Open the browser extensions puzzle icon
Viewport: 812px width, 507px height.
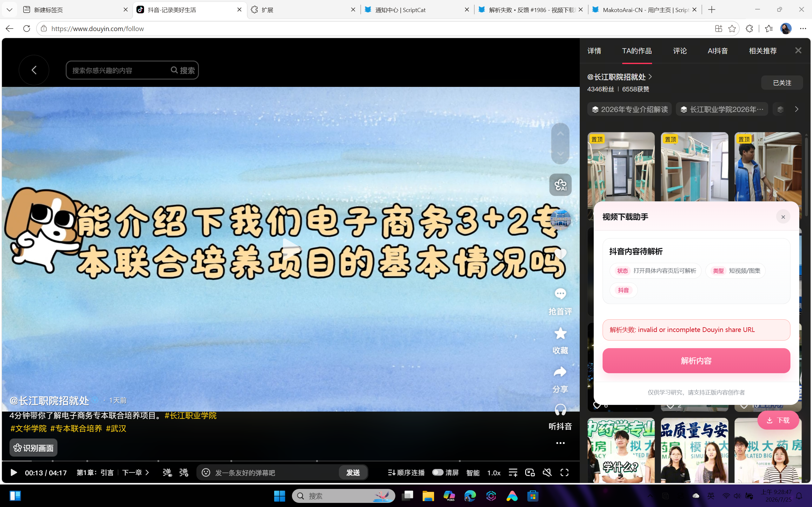point(749,29)
